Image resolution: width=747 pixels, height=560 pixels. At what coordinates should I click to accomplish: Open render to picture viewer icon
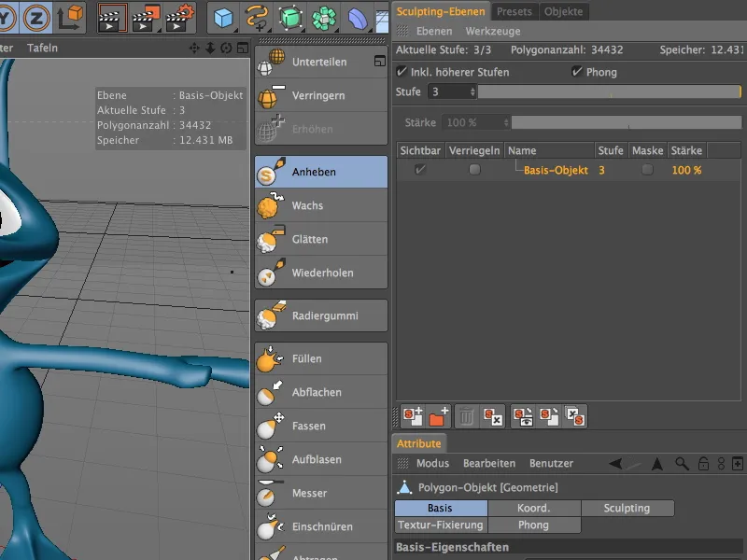coord(146,18)
